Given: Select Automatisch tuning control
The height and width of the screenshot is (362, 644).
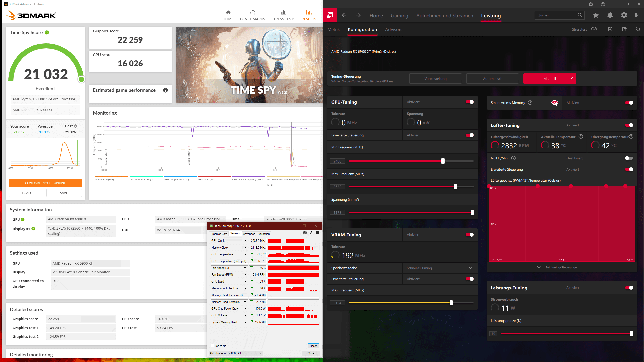Looking at the screenshot, I should 492,79.
